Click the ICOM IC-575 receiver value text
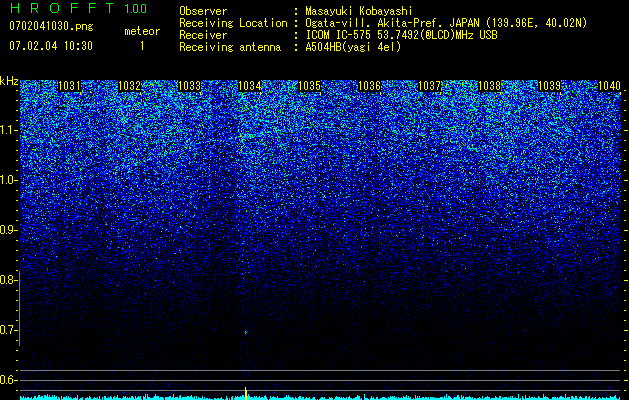 [x=401, y=35]
